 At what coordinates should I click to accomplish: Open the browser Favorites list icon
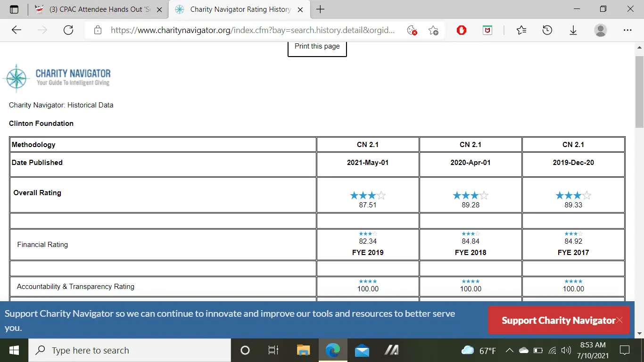[521, 30]
